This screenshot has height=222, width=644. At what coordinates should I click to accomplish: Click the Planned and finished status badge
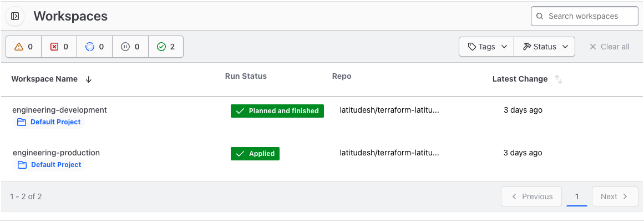coord(277,111)
